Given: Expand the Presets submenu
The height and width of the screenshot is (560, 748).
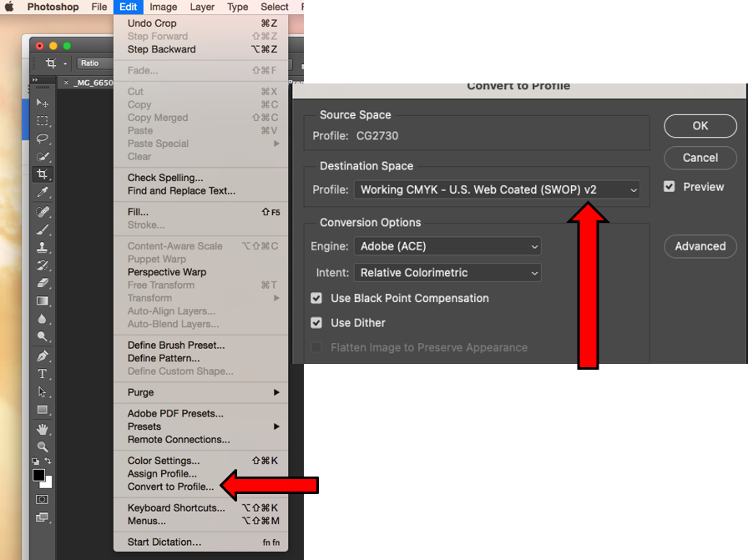Looking at the screenshot, I should click(x=201, y=426).
